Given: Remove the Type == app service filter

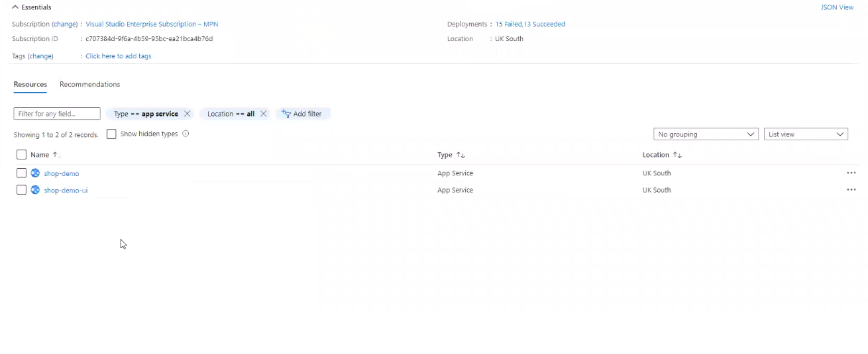Looking at the screenshot, I should 188,114.
